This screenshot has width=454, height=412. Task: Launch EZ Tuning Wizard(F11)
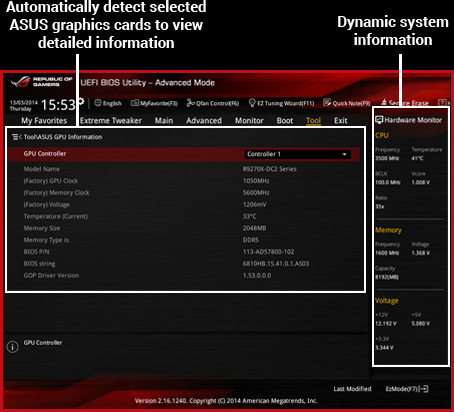282,103
